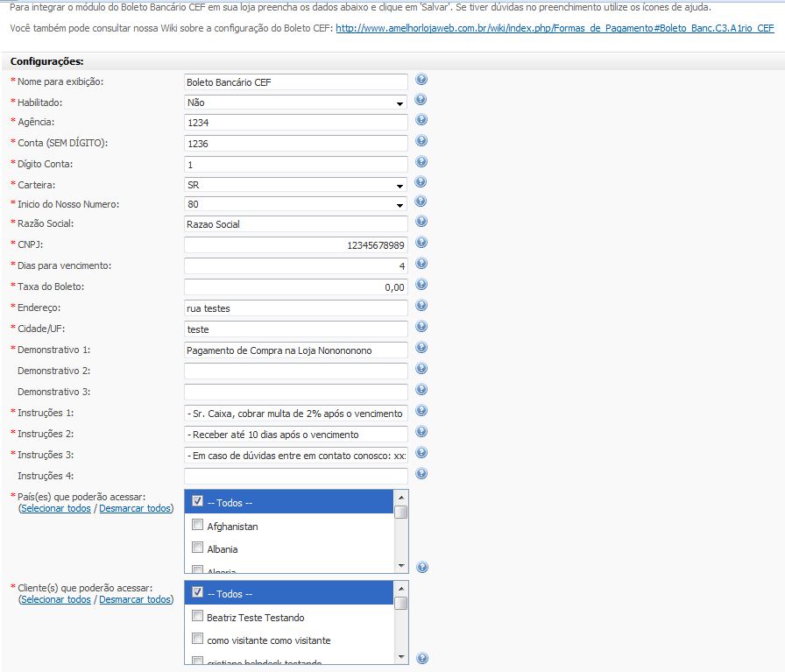Click the empty Demonstrativo 2 field

pos(296,371)
